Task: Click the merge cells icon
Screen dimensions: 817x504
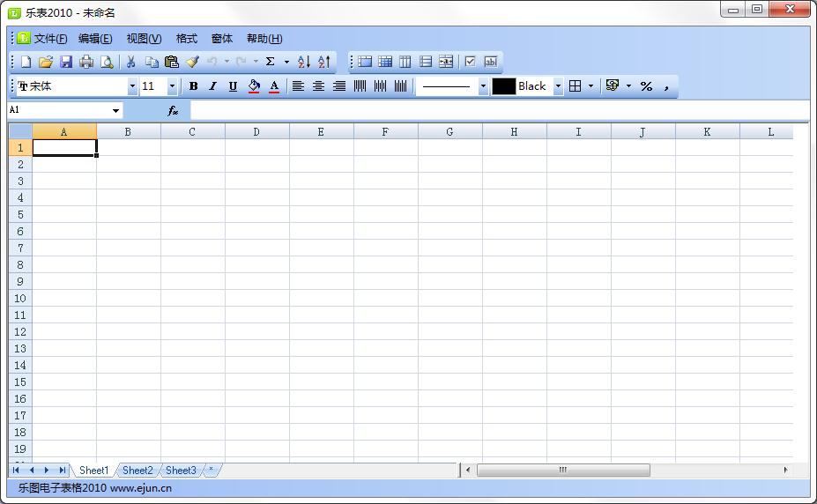Action: coord(446,62)
